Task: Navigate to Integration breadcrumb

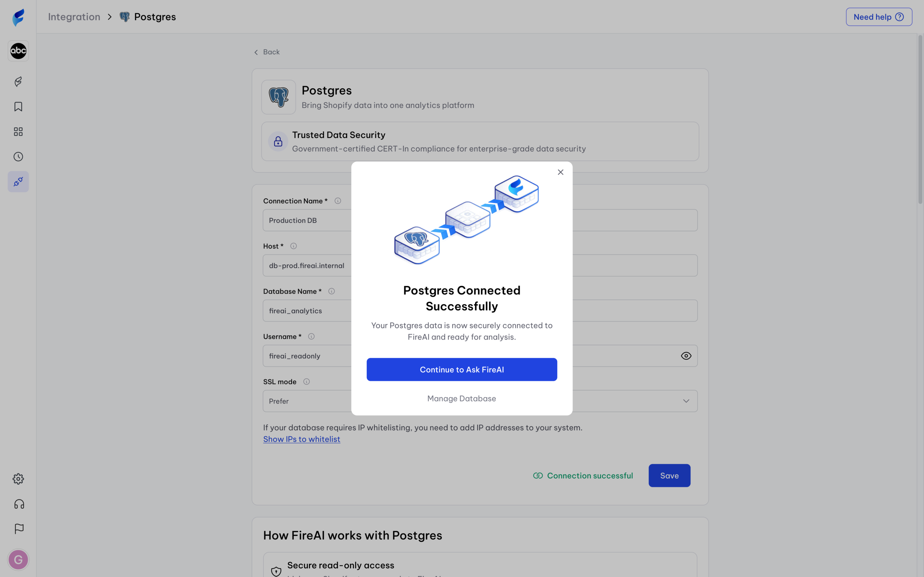Action: [74, 17]
